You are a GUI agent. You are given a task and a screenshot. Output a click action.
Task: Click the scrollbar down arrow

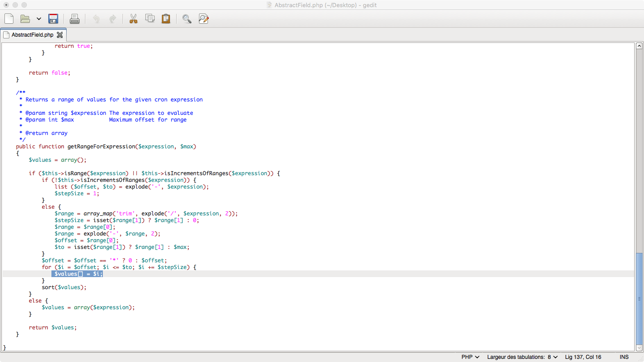639,348
